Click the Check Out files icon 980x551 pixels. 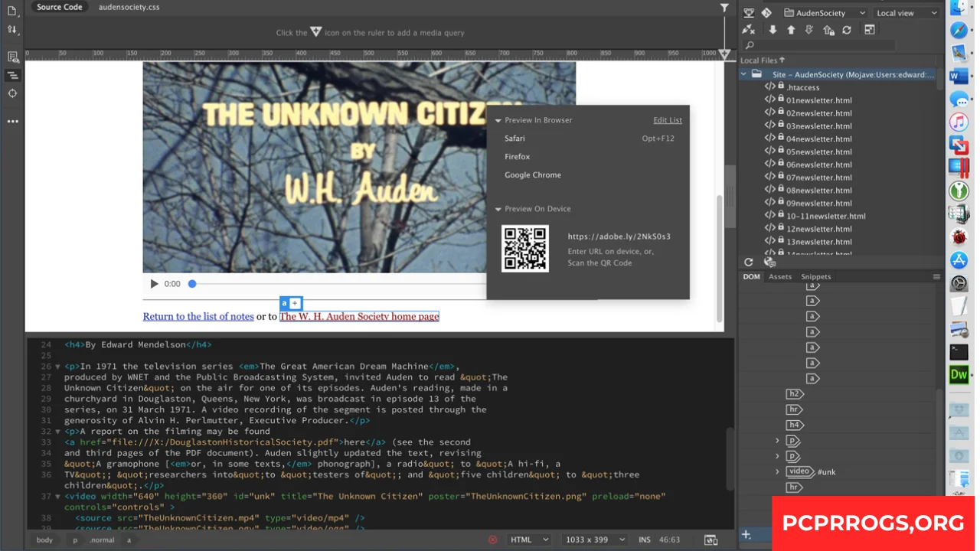(x=809, y=30)
